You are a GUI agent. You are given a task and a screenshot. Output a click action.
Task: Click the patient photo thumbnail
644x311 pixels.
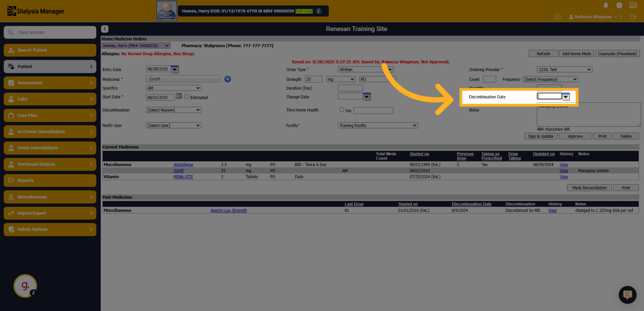pos(167,11)
